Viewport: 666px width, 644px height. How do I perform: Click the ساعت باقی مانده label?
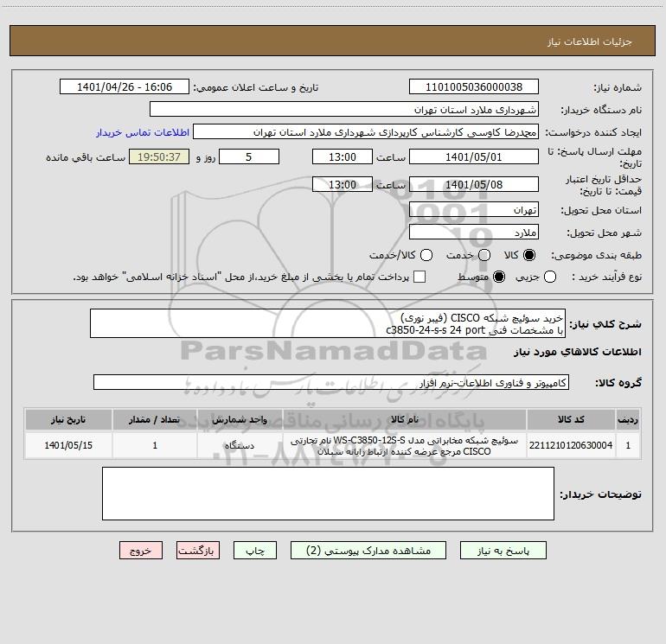86,157
